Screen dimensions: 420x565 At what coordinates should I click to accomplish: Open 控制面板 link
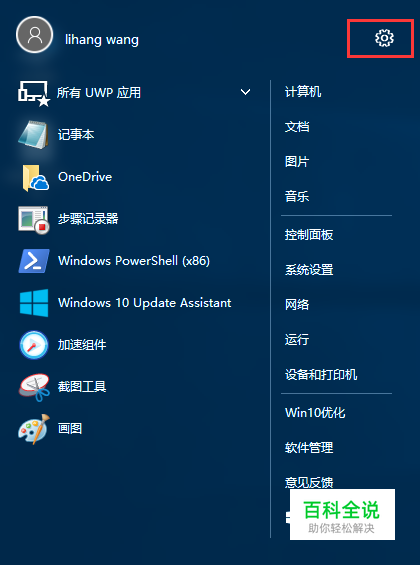click(309, 235)
